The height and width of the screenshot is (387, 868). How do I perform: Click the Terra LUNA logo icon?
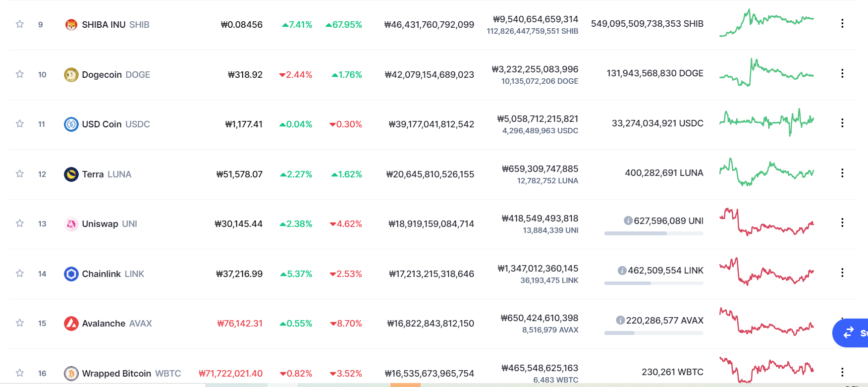(x=71, y=174)
